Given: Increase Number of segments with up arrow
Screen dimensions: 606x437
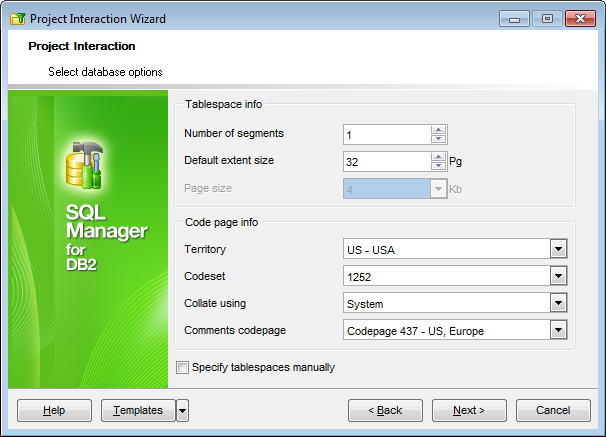Looking at the screenshot, I should pos(438,129).
